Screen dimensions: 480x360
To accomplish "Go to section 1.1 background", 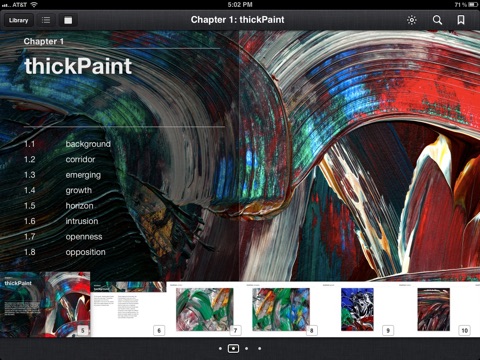I will click(x=67, y=144).
